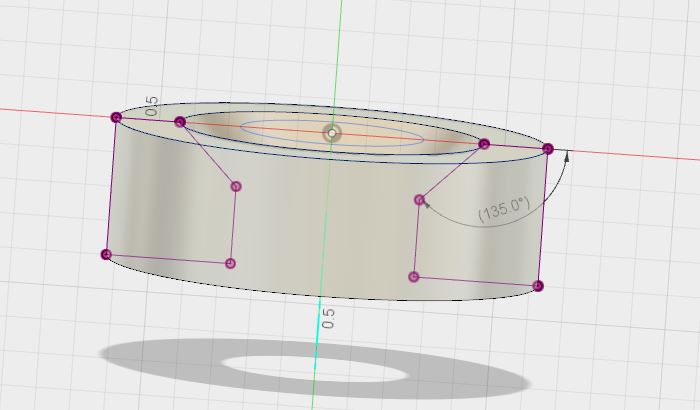Select inner top-right sketch point on the rim
700x410 pixels.
pos(484,144)
